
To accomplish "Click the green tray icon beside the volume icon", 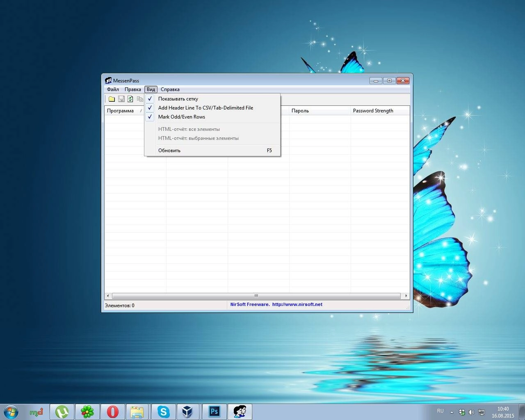I will click(462, 412).
